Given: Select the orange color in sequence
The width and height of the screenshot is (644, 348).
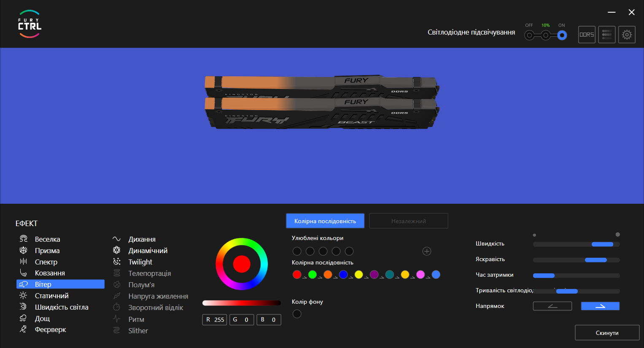Looking at the screenshot, I should 328,275.
